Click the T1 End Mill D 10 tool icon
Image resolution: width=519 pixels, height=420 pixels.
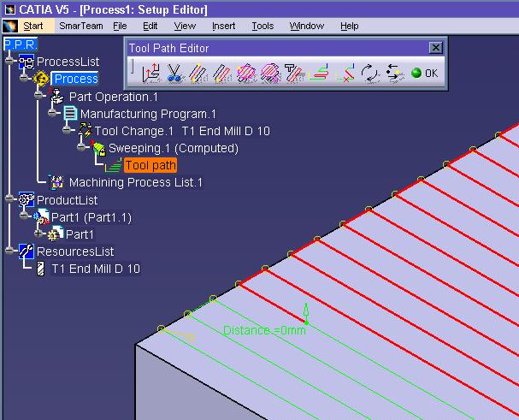41,269
